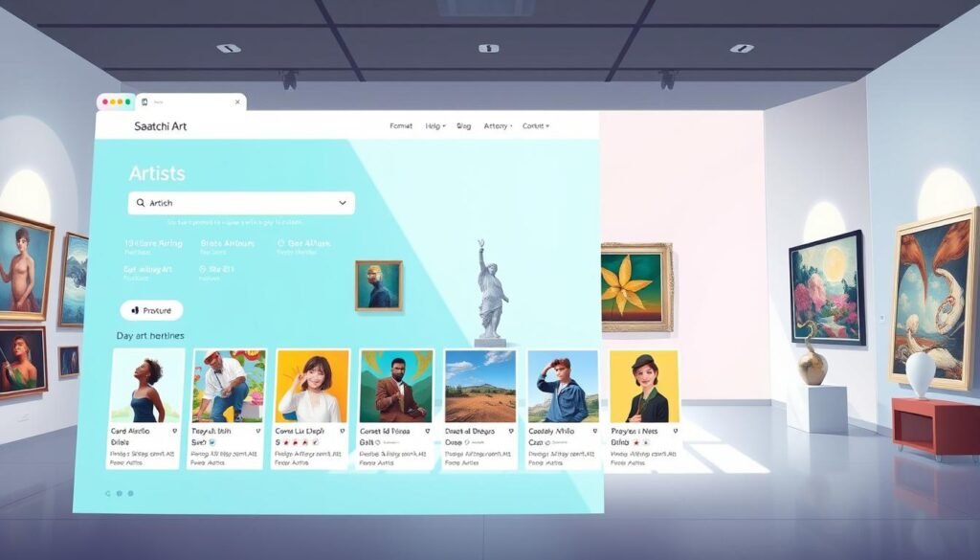The image size is (980, 560).
Task: Click the Artists page heading
Action: [157, 173]
